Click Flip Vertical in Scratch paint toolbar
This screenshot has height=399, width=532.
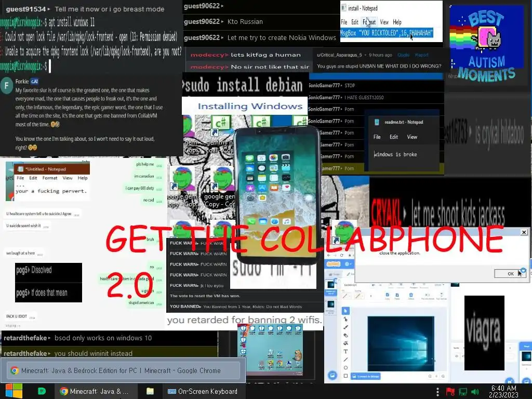click(x=442, y=296)
